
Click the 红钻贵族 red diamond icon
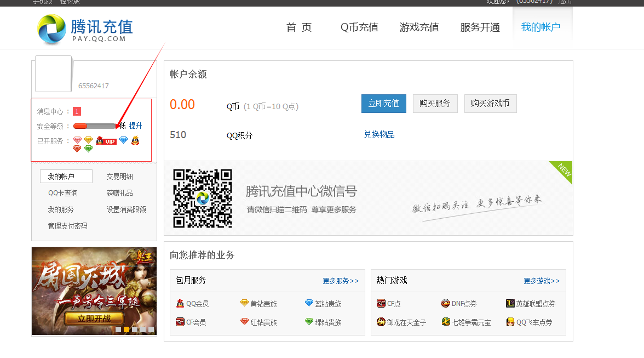pyautogui.click(x=244, y=322)
